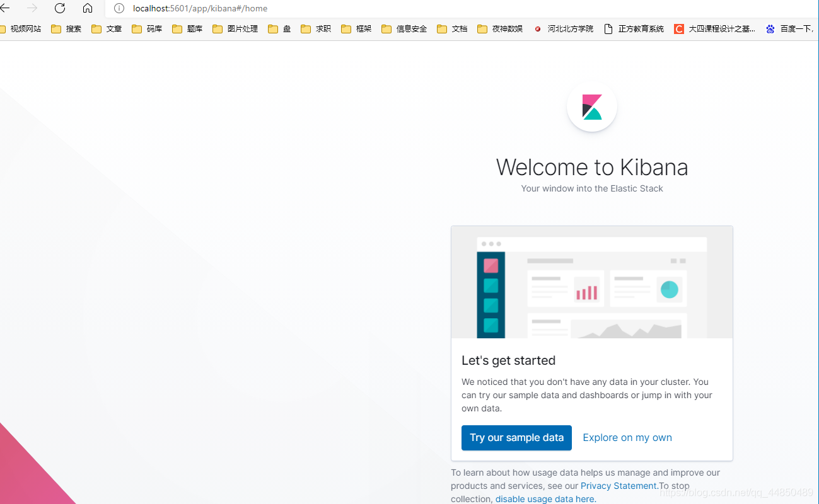Click the site info icon in address bar

pos(119,8)
